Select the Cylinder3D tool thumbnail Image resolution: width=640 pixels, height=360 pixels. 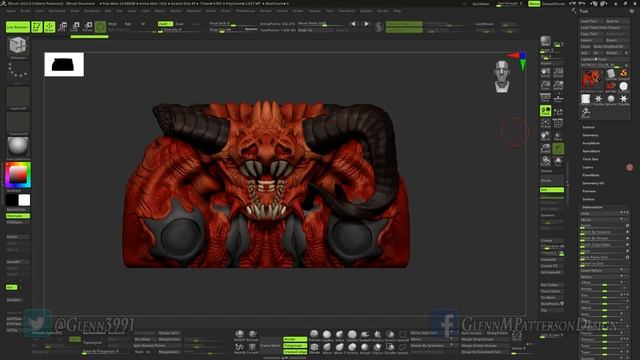[x=611, y=73]
